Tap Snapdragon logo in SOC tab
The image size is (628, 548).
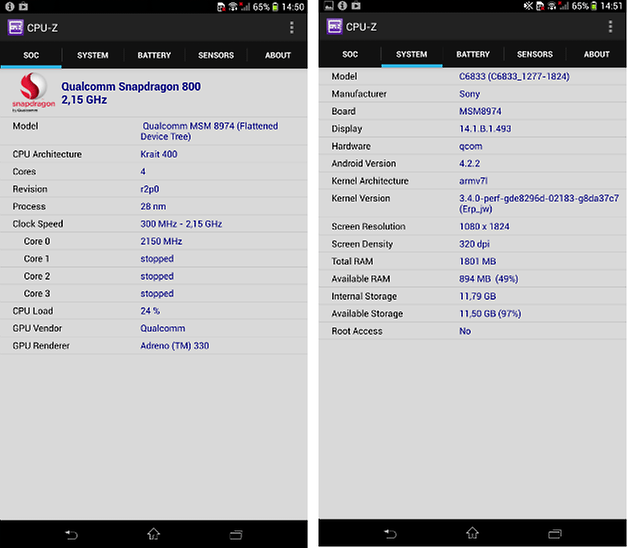tap(33, 92)
